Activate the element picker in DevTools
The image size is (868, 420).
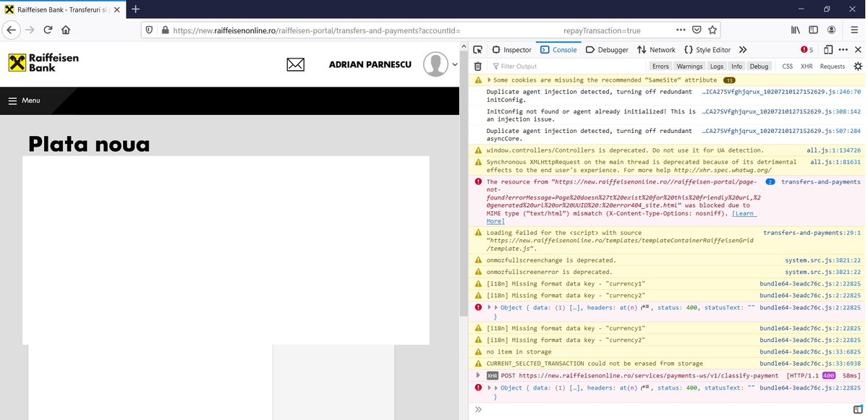pos(478,50)
